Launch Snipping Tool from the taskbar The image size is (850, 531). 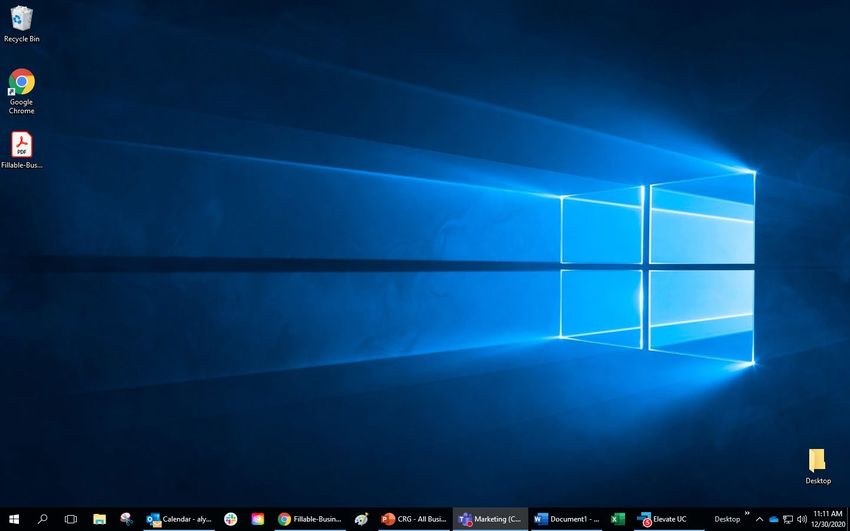coord(126,519)
